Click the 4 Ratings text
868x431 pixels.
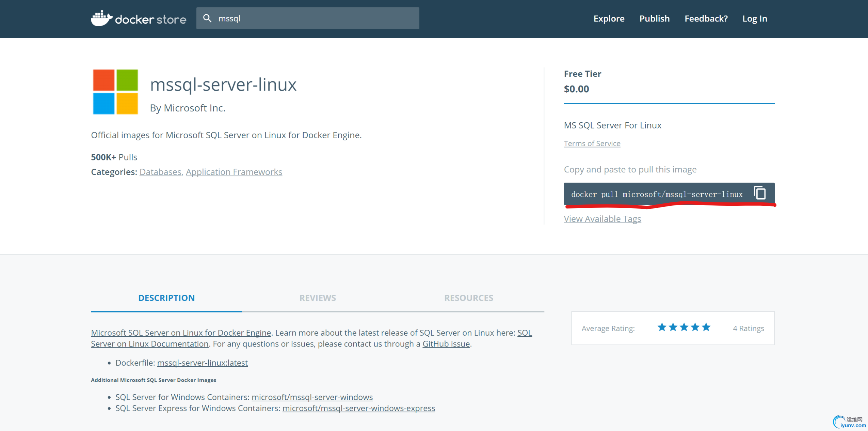(x=748, y=328)
